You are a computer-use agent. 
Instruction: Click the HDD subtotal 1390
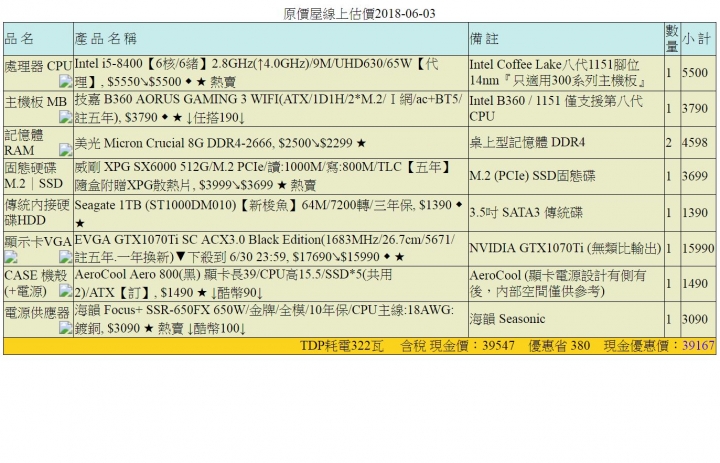tap(695, 213)
